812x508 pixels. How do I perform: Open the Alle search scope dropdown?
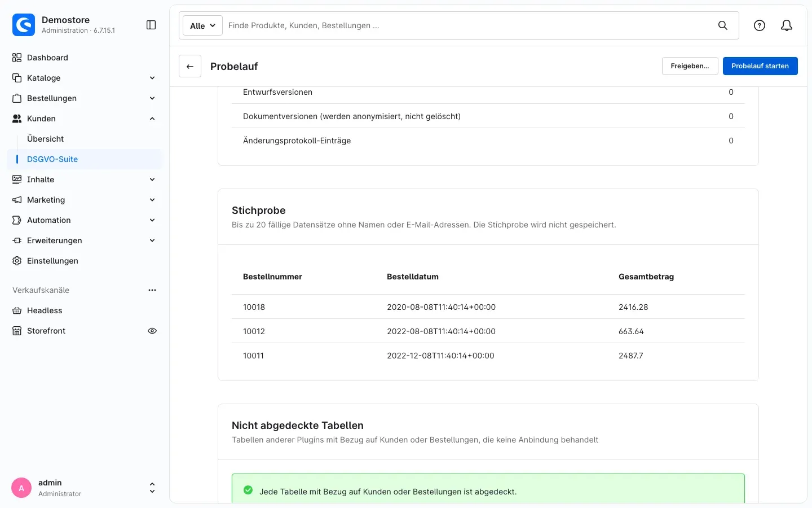click(202, 25)
